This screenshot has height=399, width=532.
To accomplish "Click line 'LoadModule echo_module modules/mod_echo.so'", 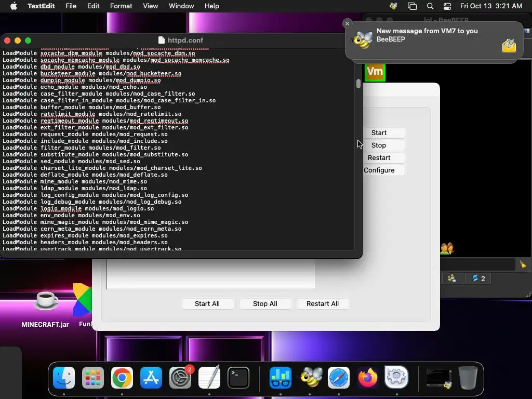I will [75, 87].
